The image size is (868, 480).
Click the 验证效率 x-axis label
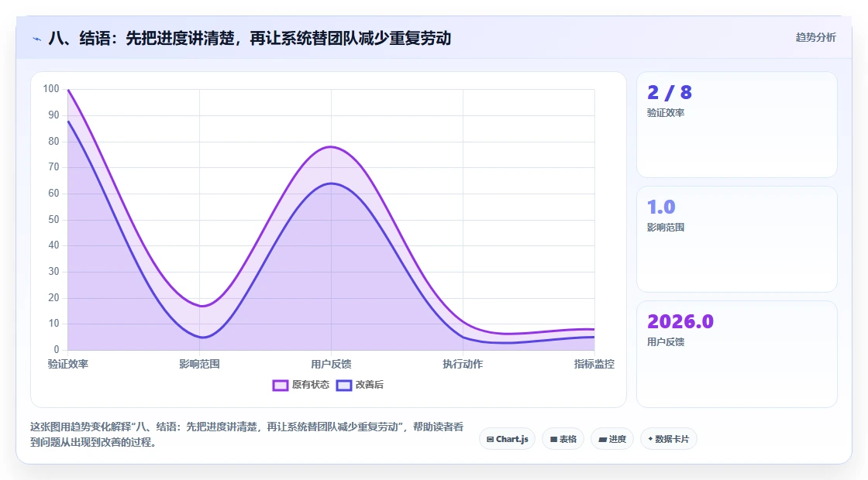click(x=68, y=364)
